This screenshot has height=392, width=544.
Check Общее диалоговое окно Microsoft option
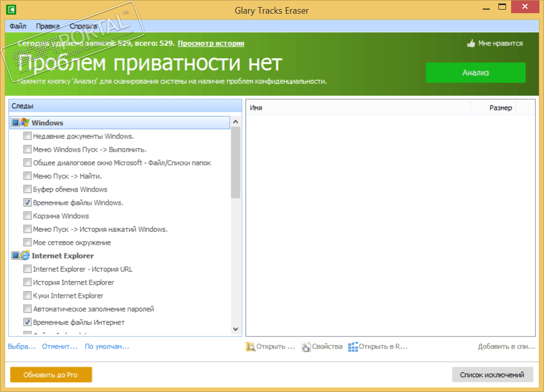click(27, 162)
